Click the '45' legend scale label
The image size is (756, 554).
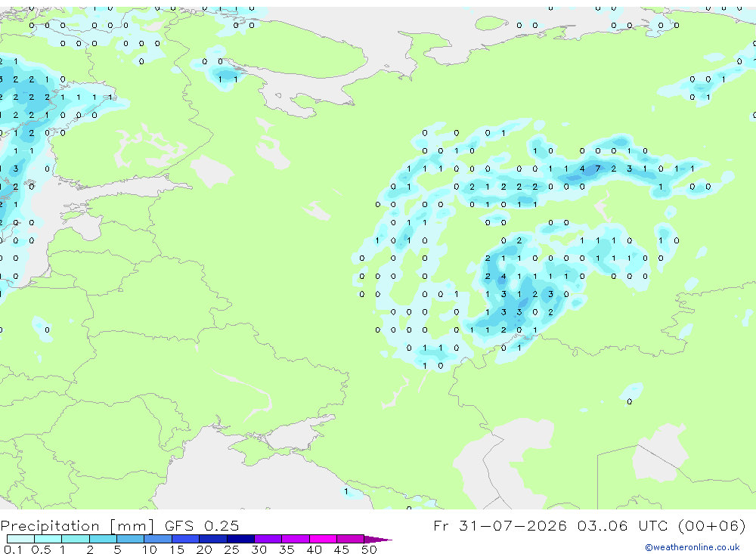tap(342, 549)
